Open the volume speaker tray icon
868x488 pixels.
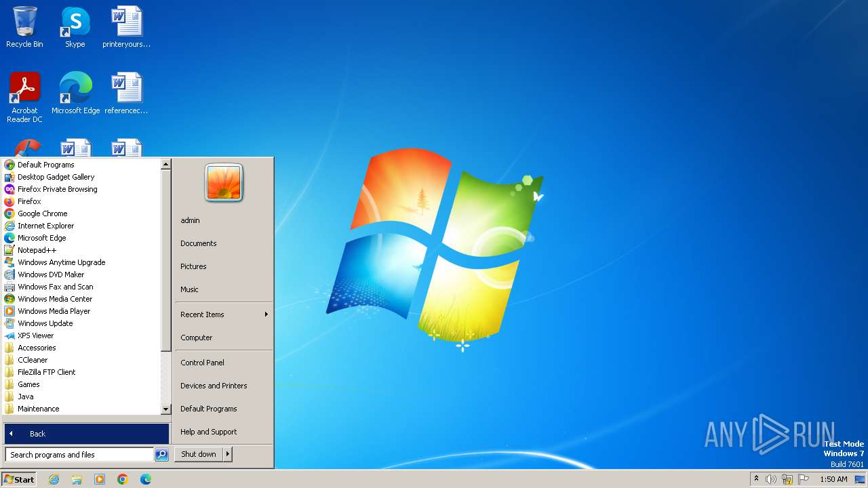[771, 479]
